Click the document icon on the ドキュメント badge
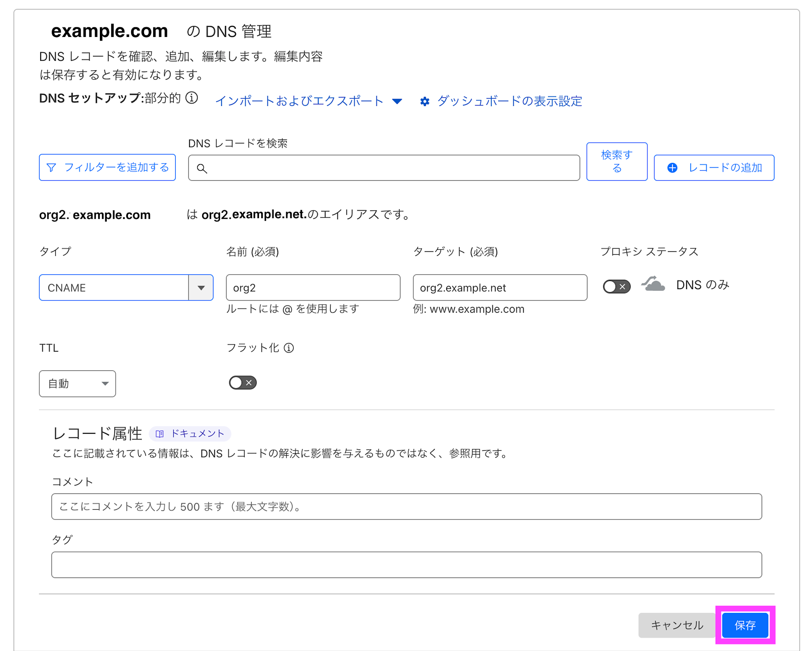 click(160, 433)
